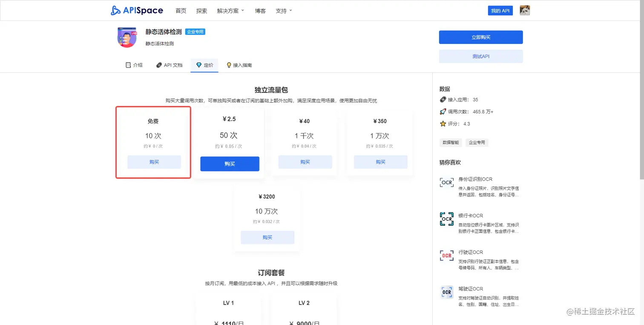Click the 测试API button
This screenshot has height=325, width=644.
pyautogui.click(x=481, y=56)
